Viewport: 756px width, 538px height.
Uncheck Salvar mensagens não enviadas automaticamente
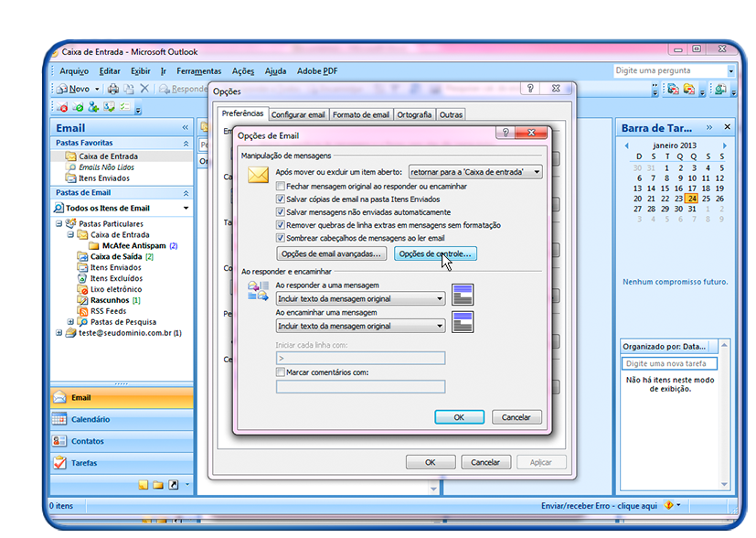(x=280, y=212)
